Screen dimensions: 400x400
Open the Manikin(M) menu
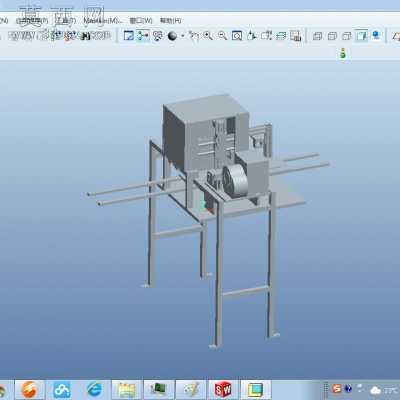coord(103,21)
